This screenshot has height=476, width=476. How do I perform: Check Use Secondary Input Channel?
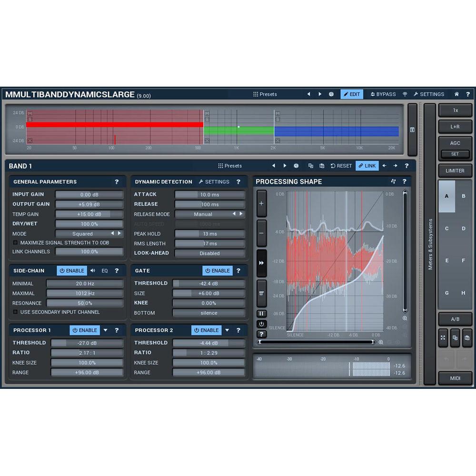coord(15,312)
